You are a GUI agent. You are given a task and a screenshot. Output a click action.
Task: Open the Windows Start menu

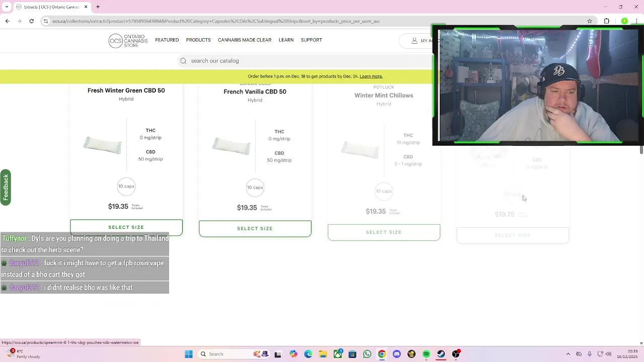pos(189,354)
